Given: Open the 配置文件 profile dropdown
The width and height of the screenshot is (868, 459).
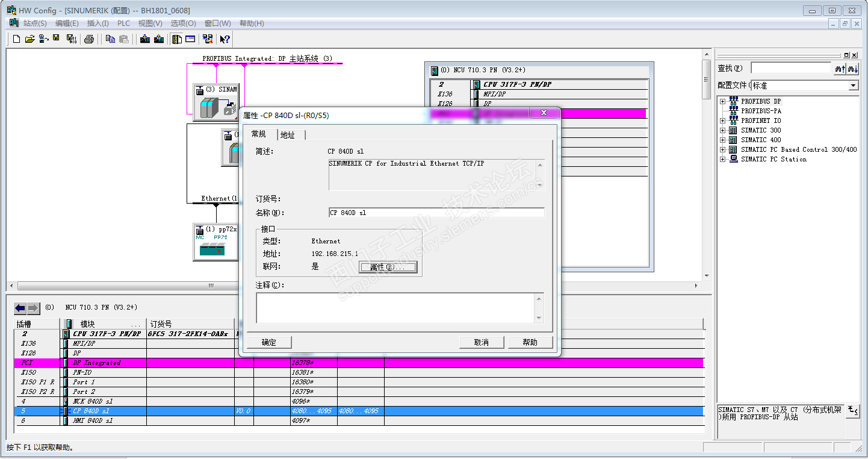Looking at the screenshot, I should [853, 86].
